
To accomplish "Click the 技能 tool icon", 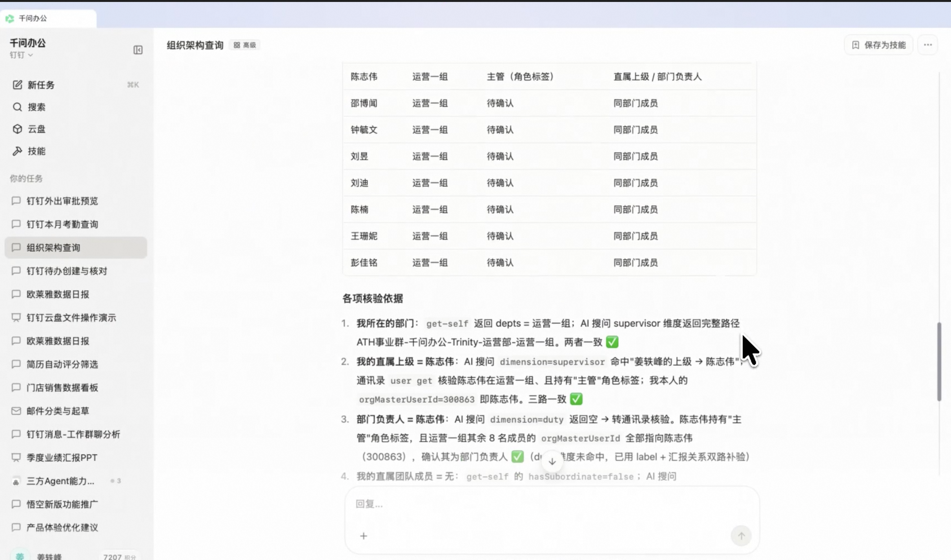I will [x=18, y=151].
